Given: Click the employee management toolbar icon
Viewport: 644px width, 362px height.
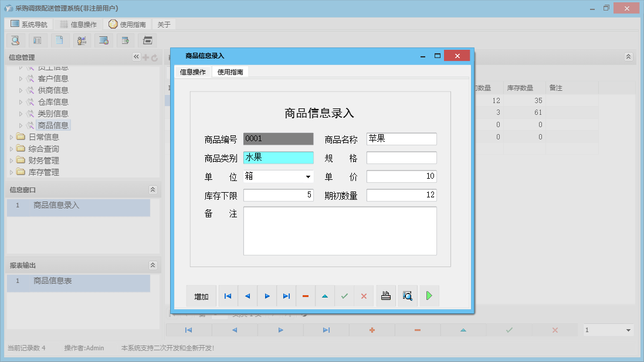Looking at the screenshot, I should (82, 40).
